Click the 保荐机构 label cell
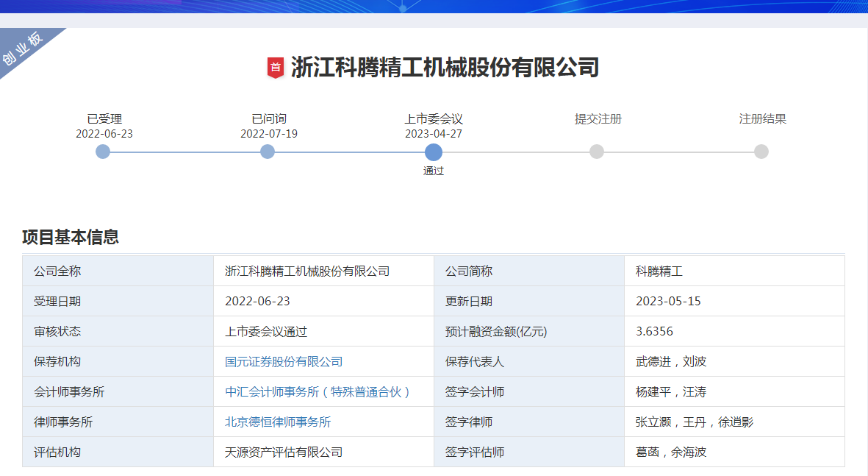Viewport: 868px width, 476px height. pos(118,361)
